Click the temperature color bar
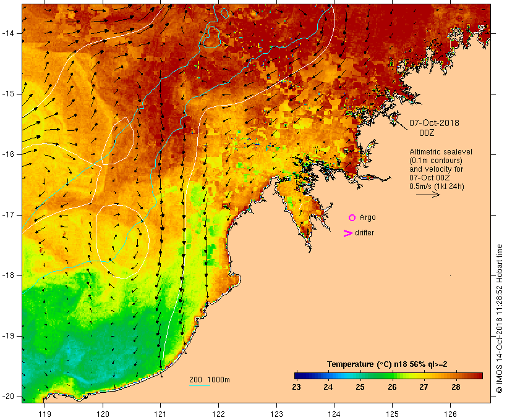507x420 pixels. pyautogui.click(x=388, y=376)
